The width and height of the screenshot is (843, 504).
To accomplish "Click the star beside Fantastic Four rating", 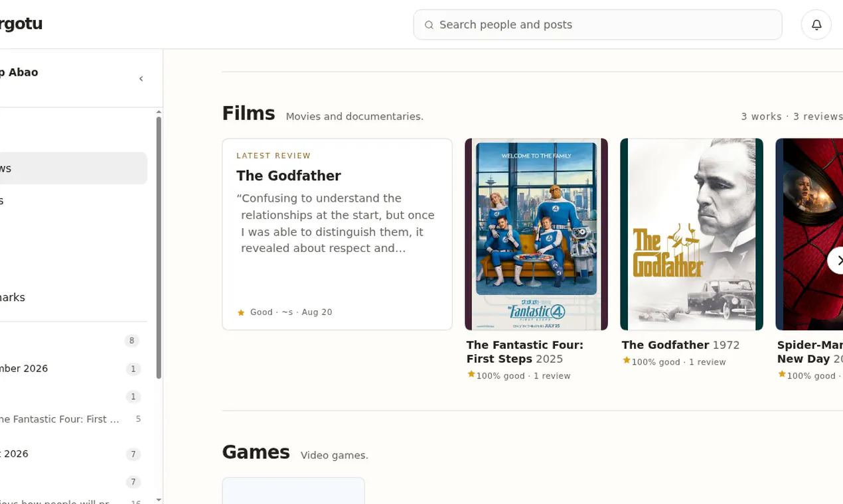I will pos(471,375).
